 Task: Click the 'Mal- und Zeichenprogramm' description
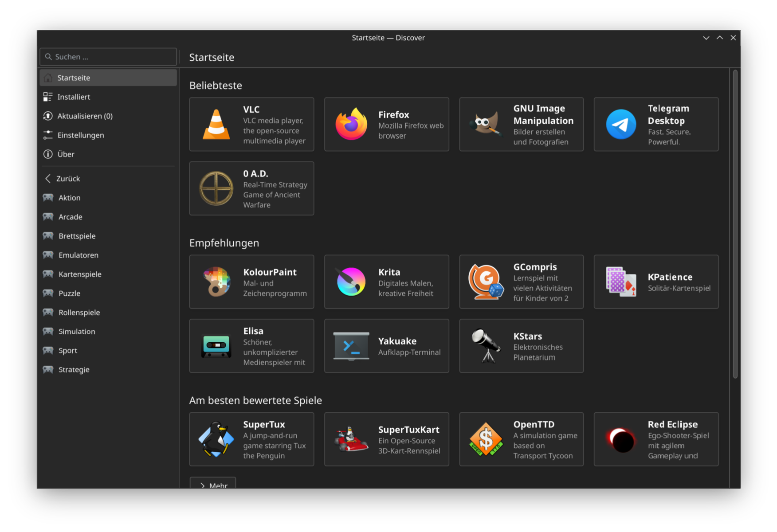275,288
